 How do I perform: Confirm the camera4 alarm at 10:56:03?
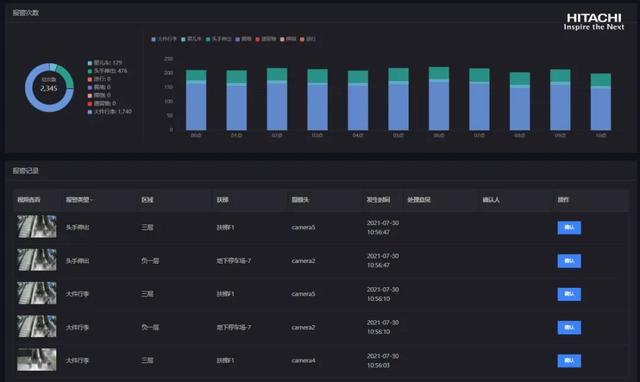(x=569, y=361)
